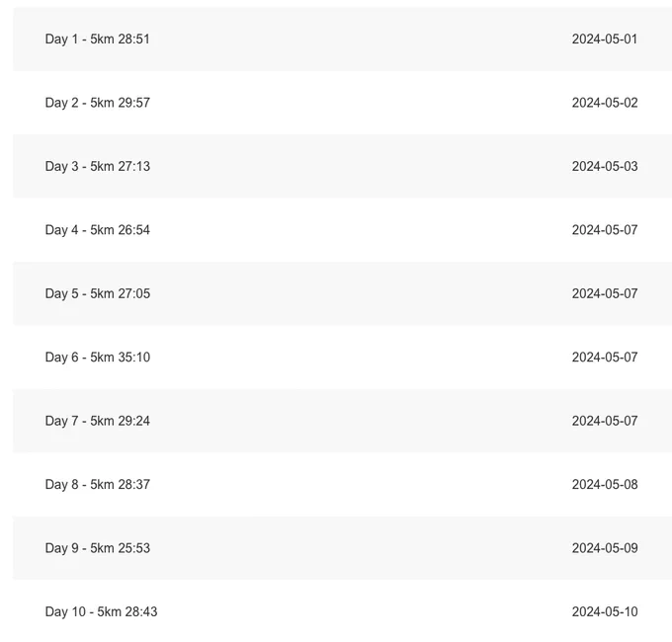The height and width of the screenshot is (642, 672).
Task: Select the date beside Day 5 entry
Action: click(604, 293)
